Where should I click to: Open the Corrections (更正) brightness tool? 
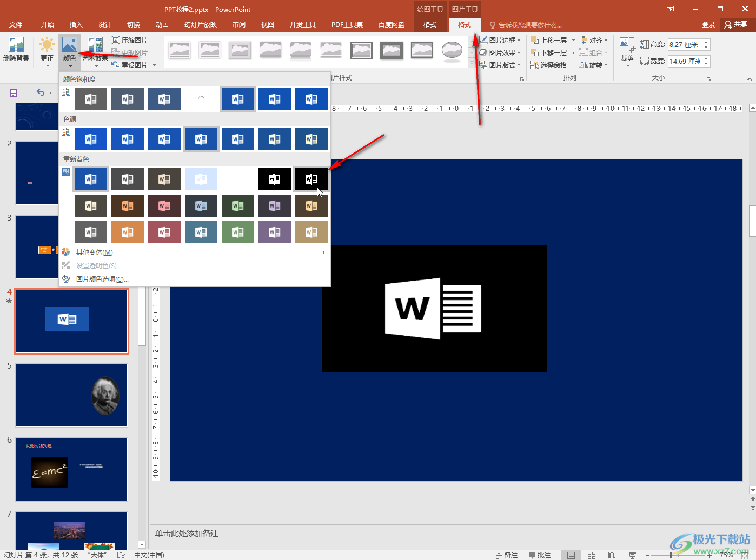(47, 51)
